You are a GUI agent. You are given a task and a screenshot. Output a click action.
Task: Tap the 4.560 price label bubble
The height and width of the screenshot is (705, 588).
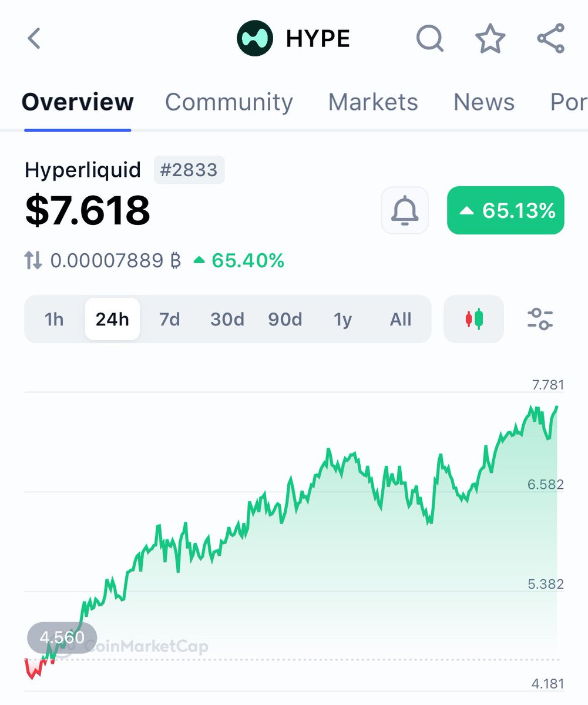pyautogui.click(x=62, y=637)
